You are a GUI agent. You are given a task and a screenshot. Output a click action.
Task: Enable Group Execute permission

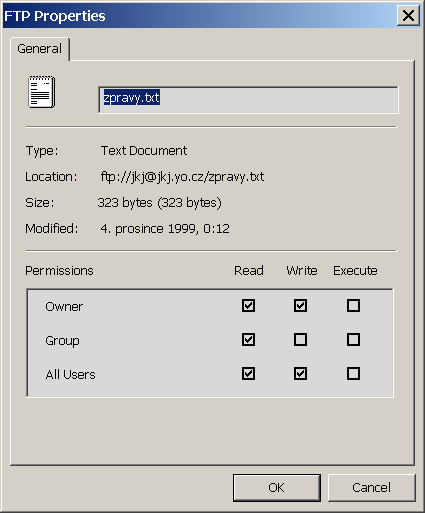[353, 340]
